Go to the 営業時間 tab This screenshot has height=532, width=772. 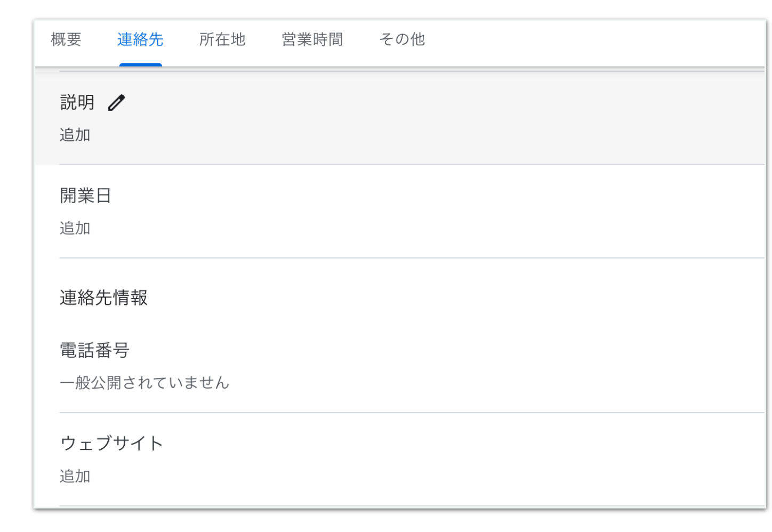312,39
